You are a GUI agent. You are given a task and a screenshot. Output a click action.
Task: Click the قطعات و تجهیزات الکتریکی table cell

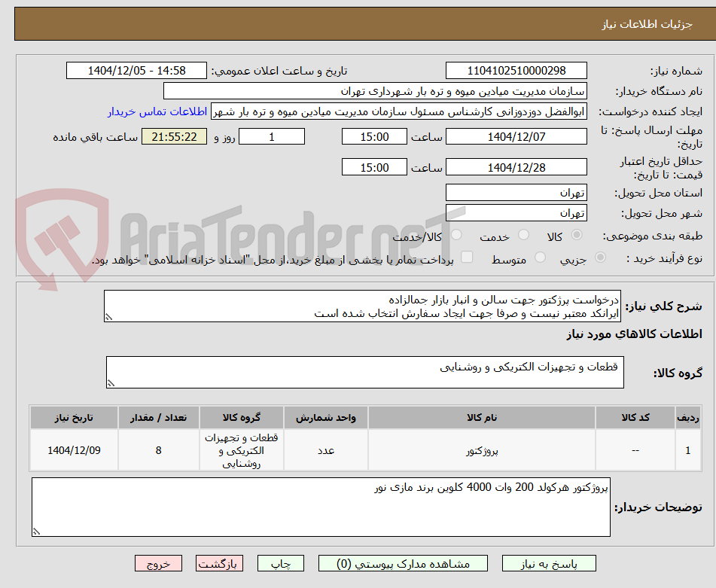(241, 450)
